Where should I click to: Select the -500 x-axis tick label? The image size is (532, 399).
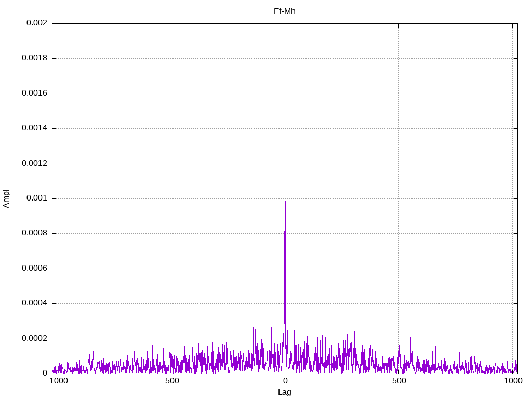click(x=171, y=381)
